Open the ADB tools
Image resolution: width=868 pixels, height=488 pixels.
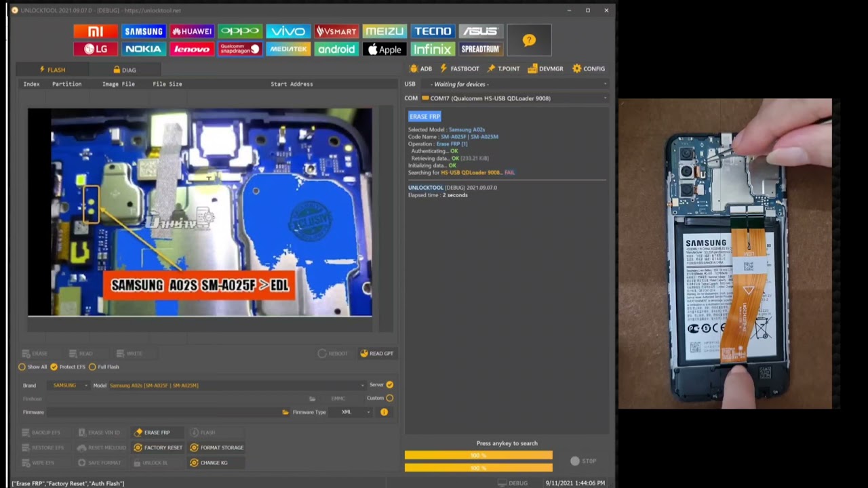[421, 68]
